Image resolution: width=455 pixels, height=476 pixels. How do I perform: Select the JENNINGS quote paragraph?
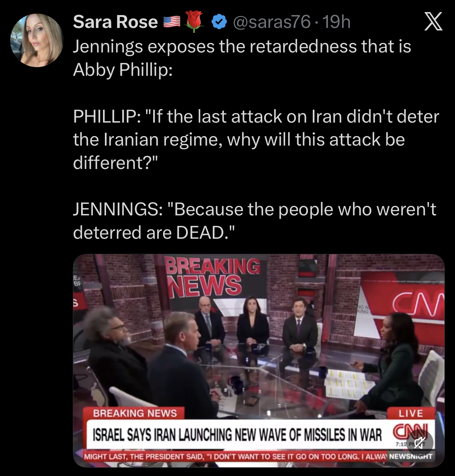pyautogui.click(x=255, y=221)
